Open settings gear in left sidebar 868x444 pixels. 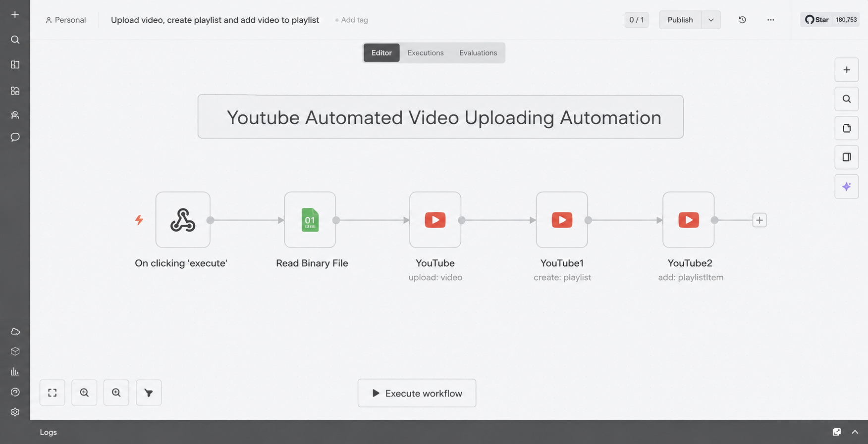[x=15, y=412]
